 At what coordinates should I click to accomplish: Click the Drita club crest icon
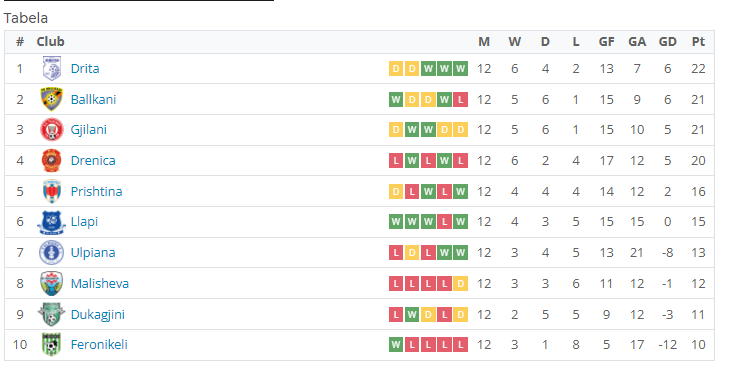[x=52, y=68]
